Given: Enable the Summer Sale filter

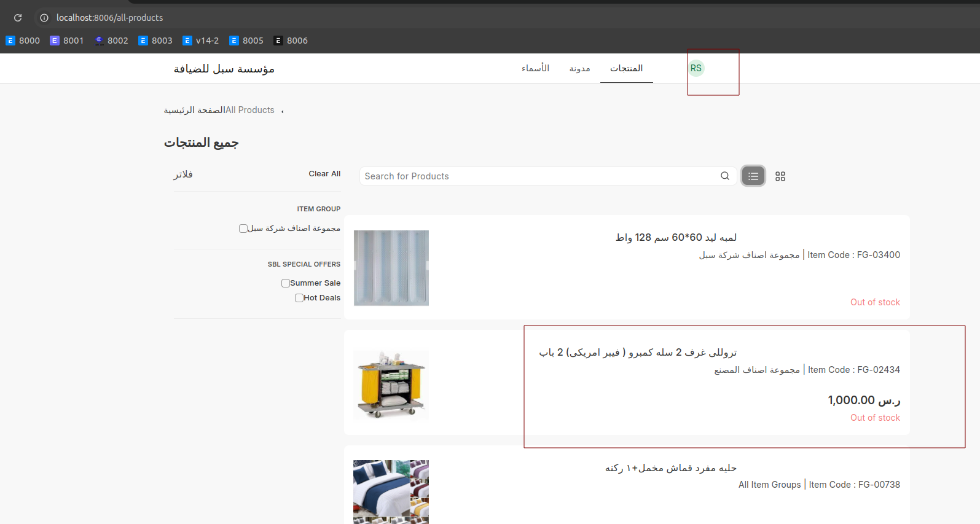Looking at the screenshot, I should coord(286,283).
